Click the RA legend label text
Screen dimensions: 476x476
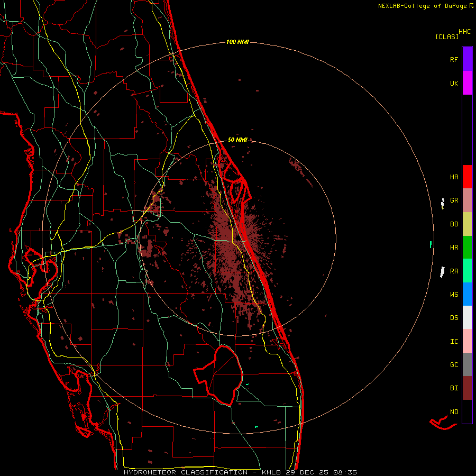tap(454, 271)
